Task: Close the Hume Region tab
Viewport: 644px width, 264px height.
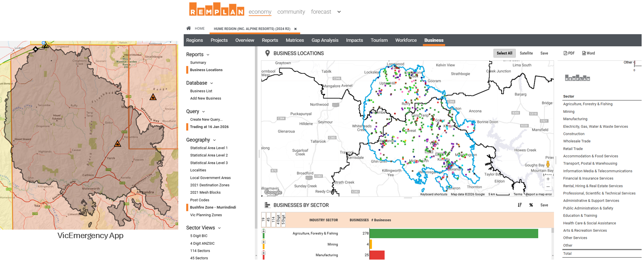Action: click(x=295, y=29)
